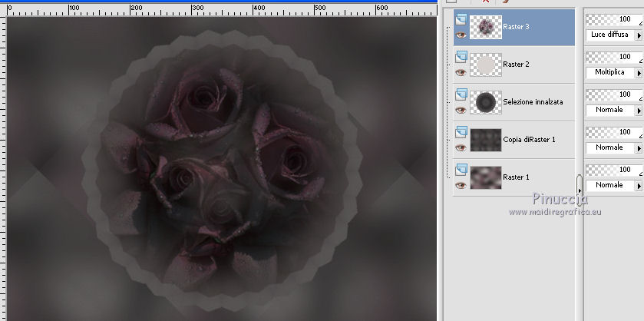Click the Raster 3 layer type icon
The height and width of the screenshot is (321, 644).
[x=461, y=20]
